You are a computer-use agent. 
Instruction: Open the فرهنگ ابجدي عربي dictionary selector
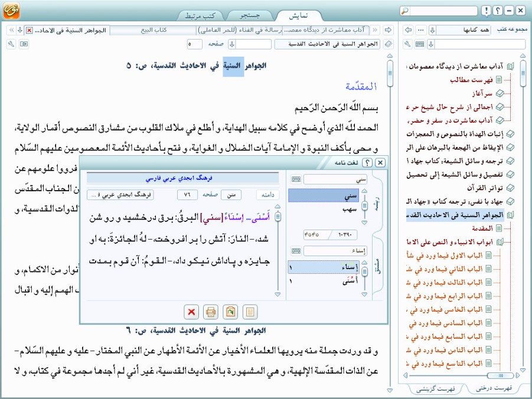click(120, 195)
